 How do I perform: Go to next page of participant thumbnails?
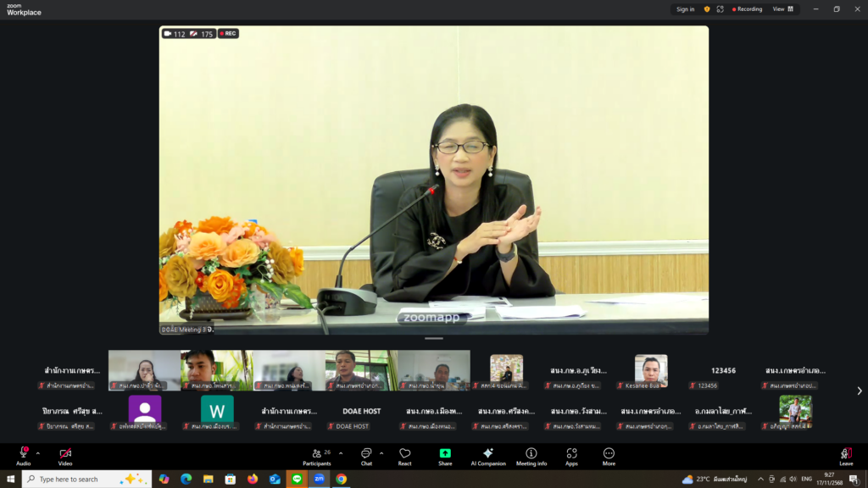(x=859, y=391)
